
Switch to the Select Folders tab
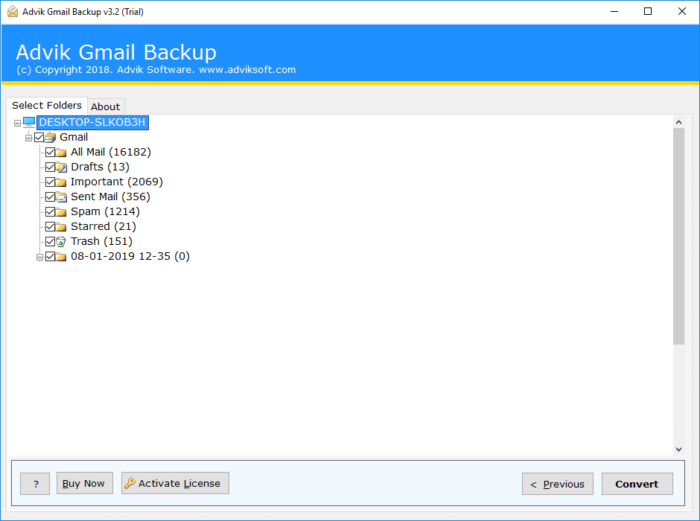pos(47,105)
